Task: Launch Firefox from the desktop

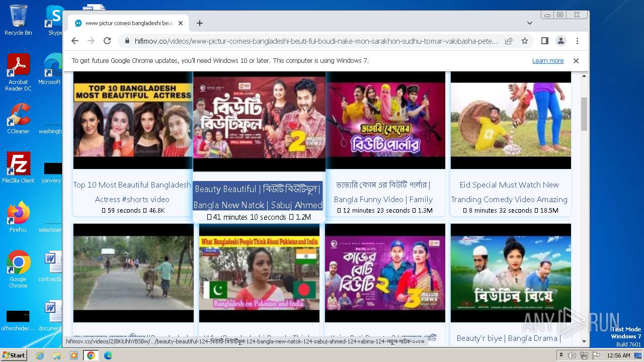Action: pos(18,217)
